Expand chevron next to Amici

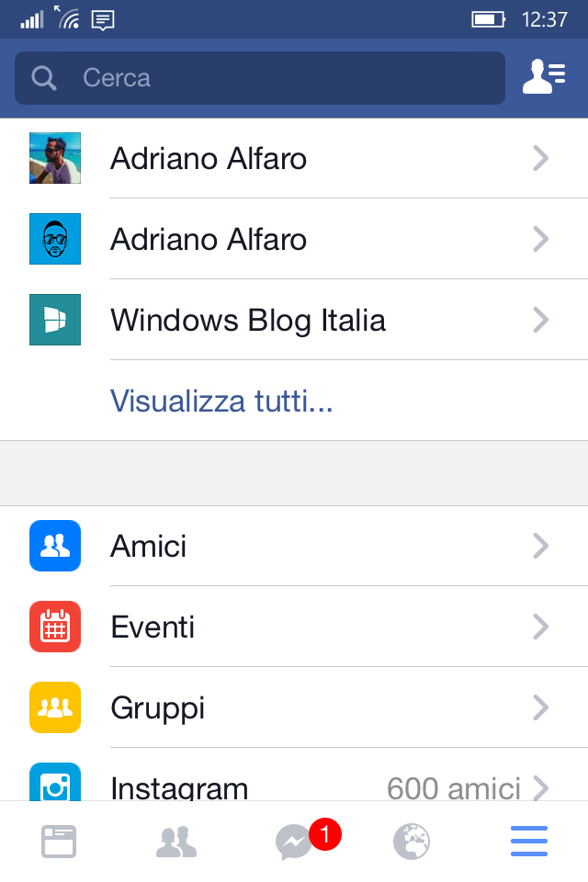[541, 546]
